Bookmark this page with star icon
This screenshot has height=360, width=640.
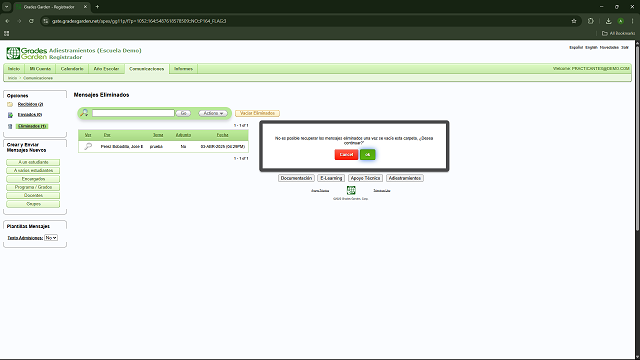coord(574,21)
